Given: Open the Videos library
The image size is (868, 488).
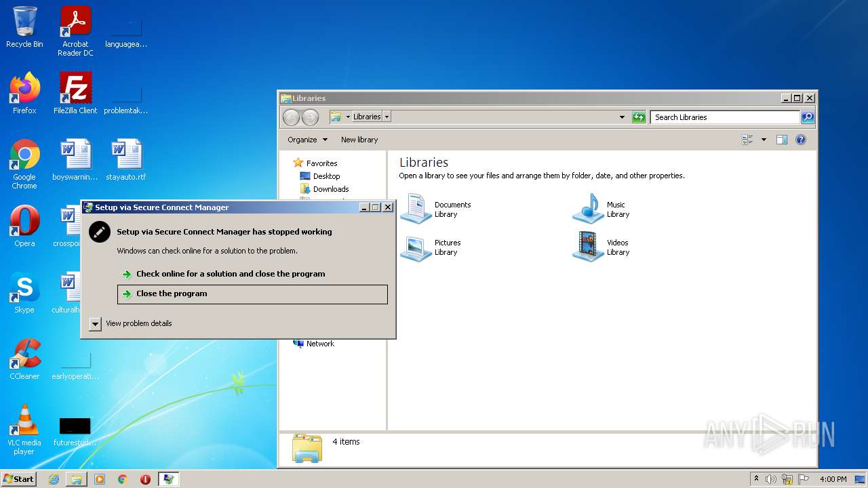Looking at the screenshot, I should point(602,247).
